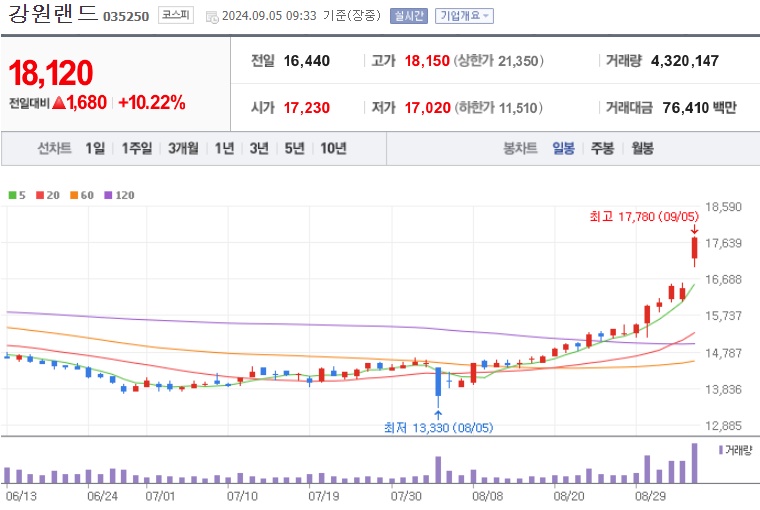The image size is (760, 510).
Task: Click the tallest volume bar at chart end
Action: [695, 463]
